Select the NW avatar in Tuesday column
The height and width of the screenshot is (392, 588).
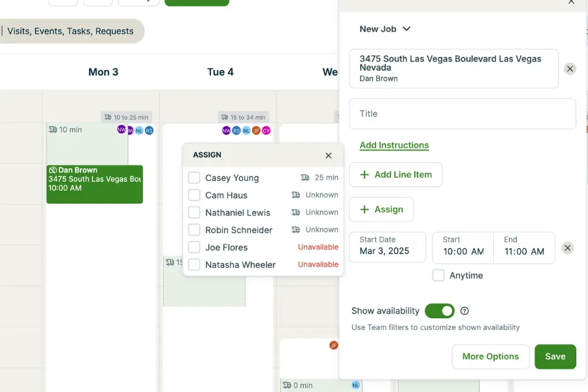pyautogui.click(x=226, y=131)
